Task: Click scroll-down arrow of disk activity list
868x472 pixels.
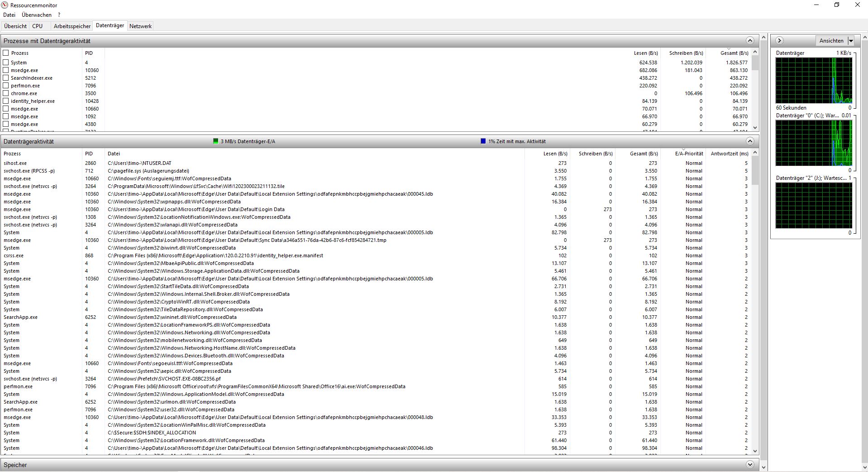Action: pos(755,451)
